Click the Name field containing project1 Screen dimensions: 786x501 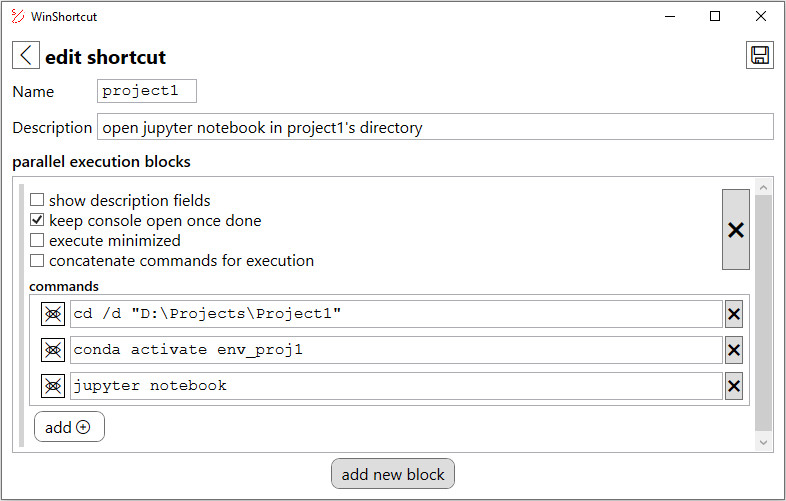[147, 91]
